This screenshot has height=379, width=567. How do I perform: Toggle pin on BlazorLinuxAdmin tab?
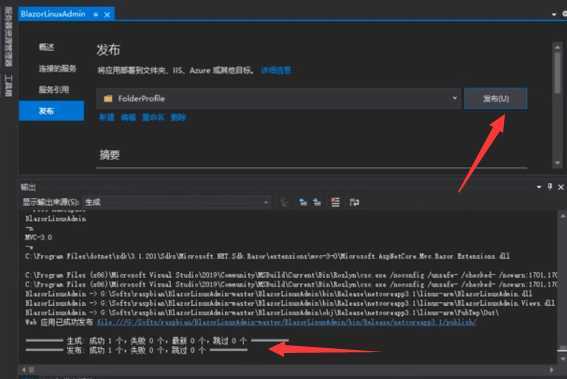(96, 14)
